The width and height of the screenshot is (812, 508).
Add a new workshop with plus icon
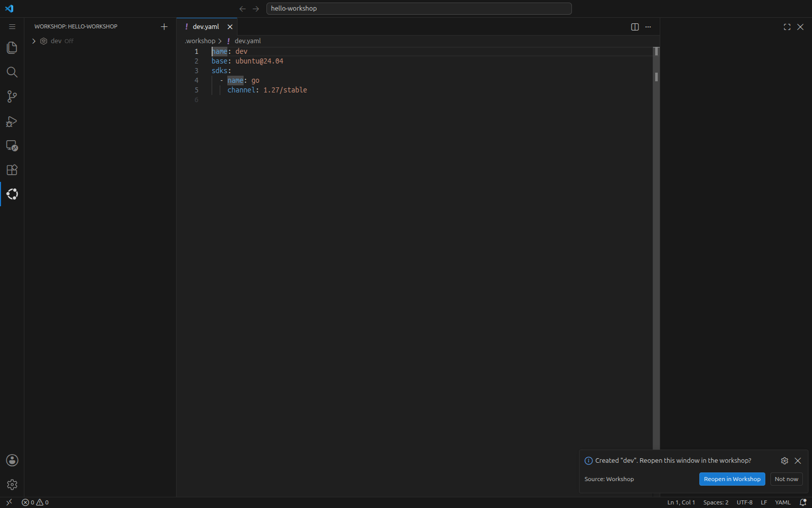(164, 27)
